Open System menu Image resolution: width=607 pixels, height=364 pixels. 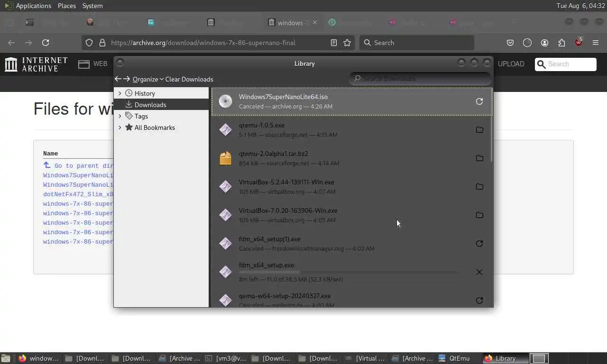(92, 6)
